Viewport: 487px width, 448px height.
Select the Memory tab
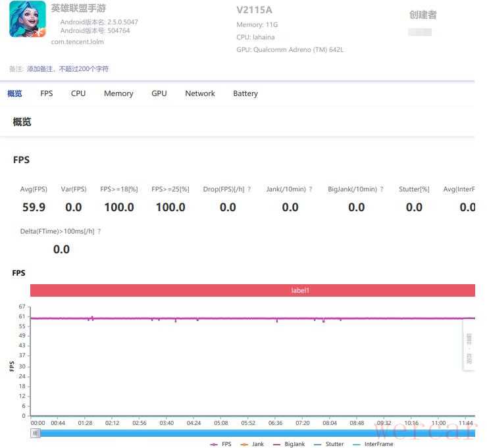pyautogui.click(x=118, y=93)
